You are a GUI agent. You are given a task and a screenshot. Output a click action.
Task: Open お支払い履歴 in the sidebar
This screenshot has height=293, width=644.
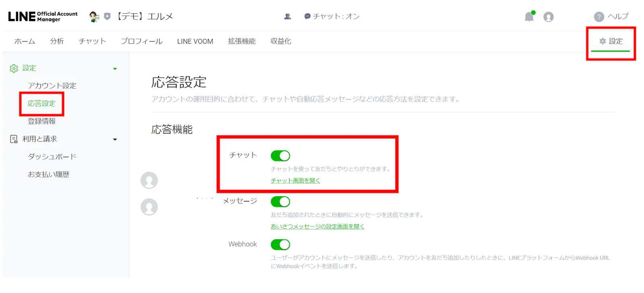48,174
